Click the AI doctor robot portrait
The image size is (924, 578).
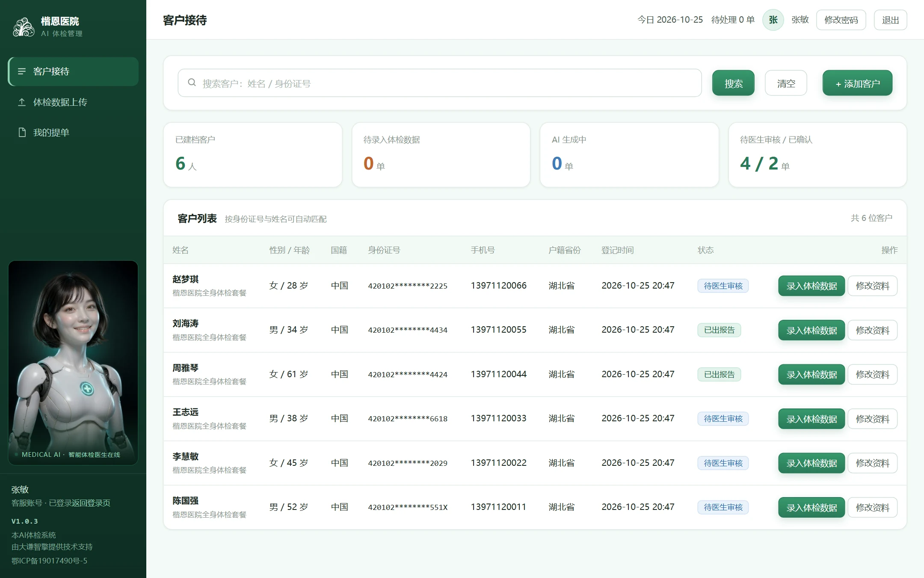coord(73,363)
